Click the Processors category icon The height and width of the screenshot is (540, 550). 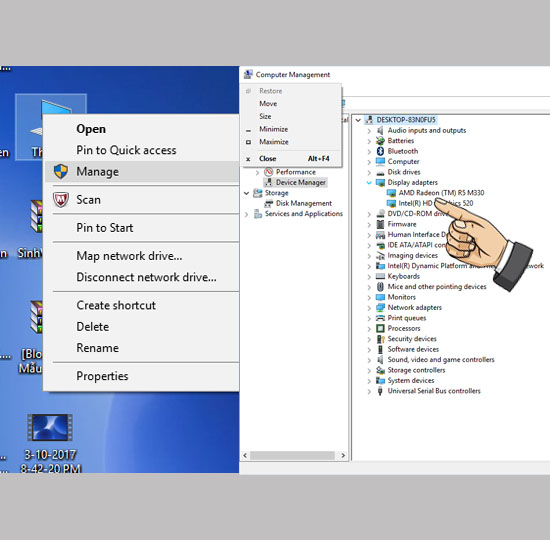pyautogui.click(x=380, y=328)
